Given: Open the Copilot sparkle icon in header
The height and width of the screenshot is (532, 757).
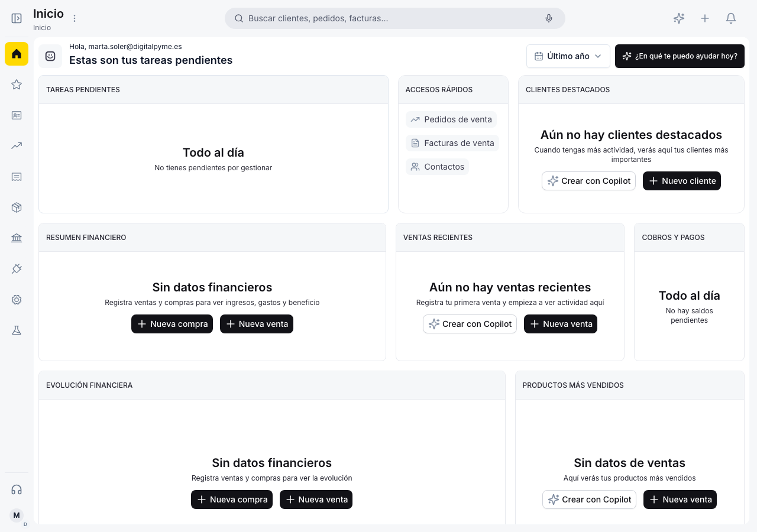Looking at the screenshot, I should (x=679, y=18).
